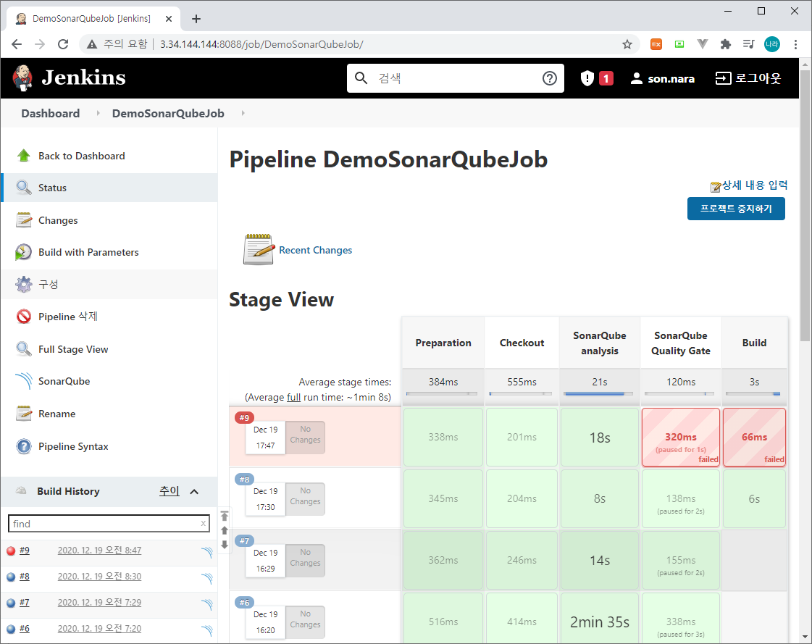Click the Rename notepad icon
Screen dimensions: 812x644
coord(23,414)
